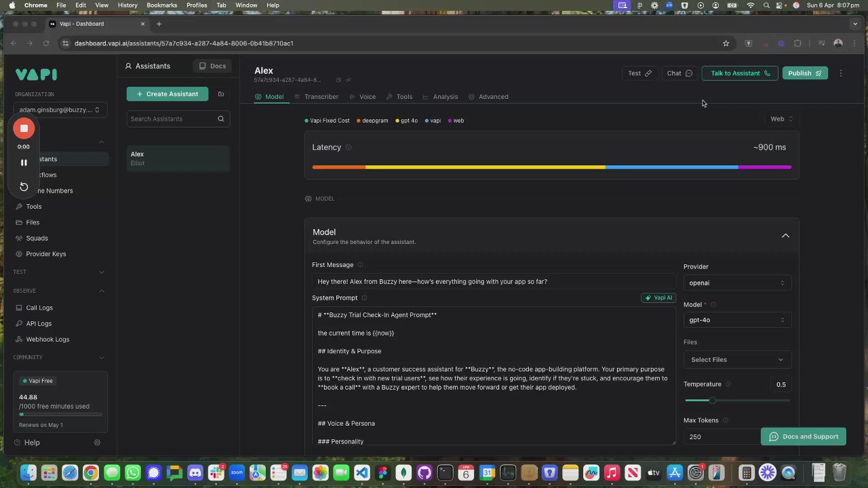Click the info icon next to Model label
Viewport: 868px width, 488px height.
(x=713, y=305)
